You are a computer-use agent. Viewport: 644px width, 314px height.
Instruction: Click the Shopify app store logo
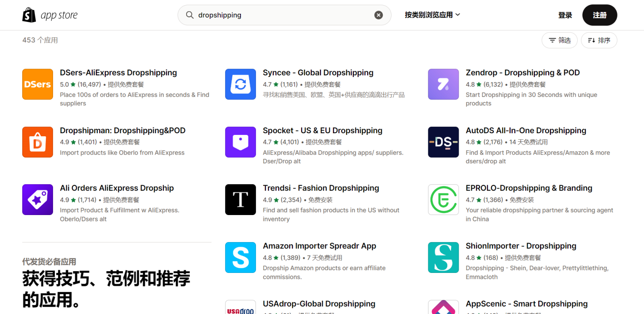(x=49, y=15)
